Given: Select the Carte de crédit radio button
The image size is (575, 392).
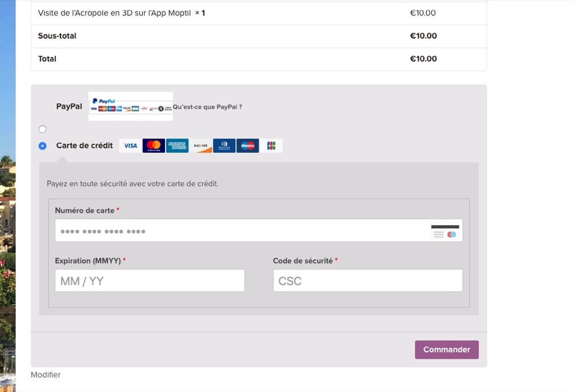Looking at the screenshot, I should point(43,146).
